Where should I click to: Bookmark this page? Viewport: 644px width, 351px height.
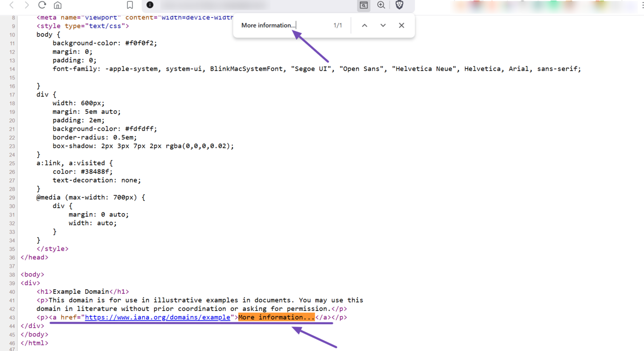click(130, 5)
